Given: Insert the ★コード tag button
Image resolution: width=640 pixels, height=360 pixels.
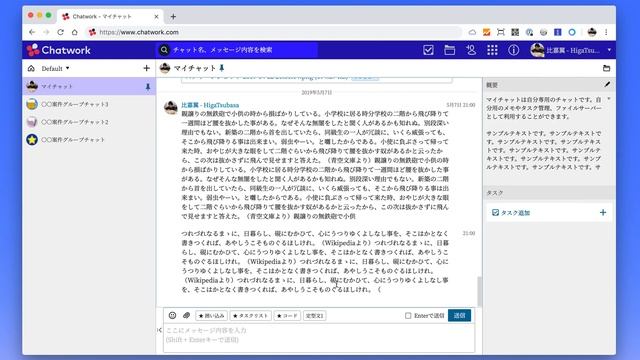Looking at the screenshot, I should 287,316.
